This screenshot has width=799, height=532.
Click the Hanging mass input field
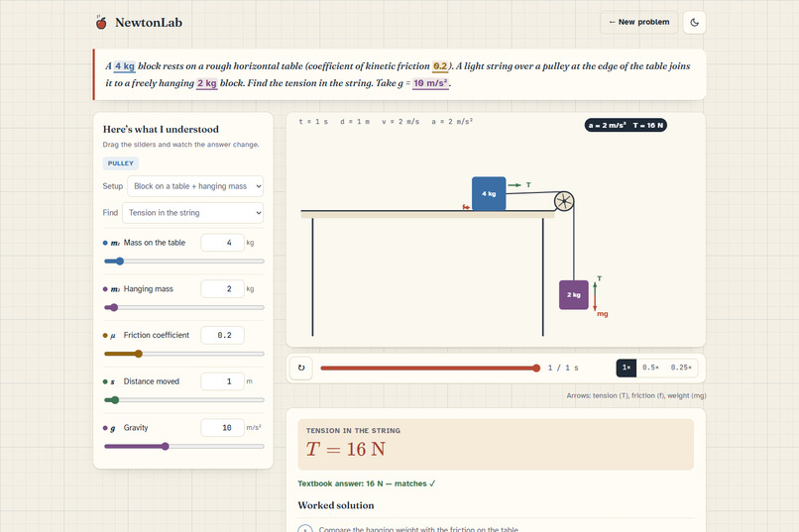(222, 289)
